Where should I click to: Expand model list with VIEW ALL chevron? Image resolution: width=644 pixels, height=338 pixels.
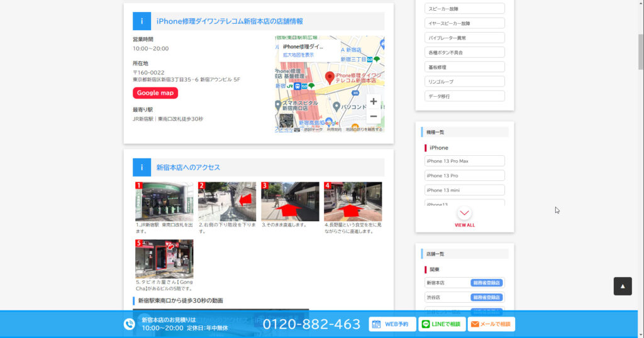click(x=465, y=214)
